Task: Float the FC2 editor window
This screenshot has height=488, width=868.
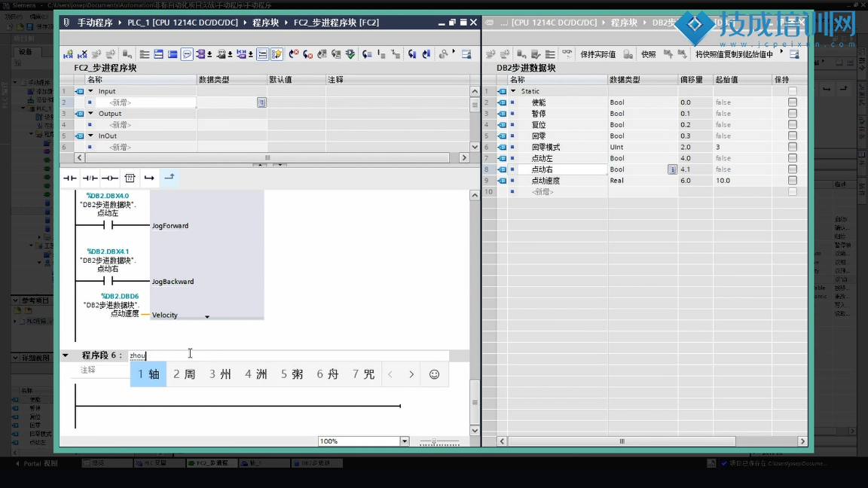Action: click(452, 23)
